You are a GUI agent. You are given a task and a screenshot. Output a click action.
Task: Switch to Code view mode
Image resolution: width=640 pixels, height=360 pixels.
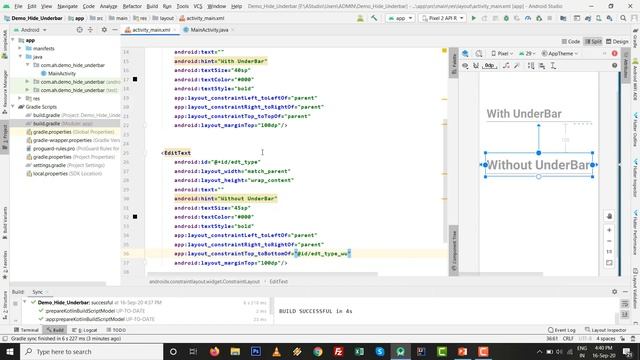(x=571, y=41)
